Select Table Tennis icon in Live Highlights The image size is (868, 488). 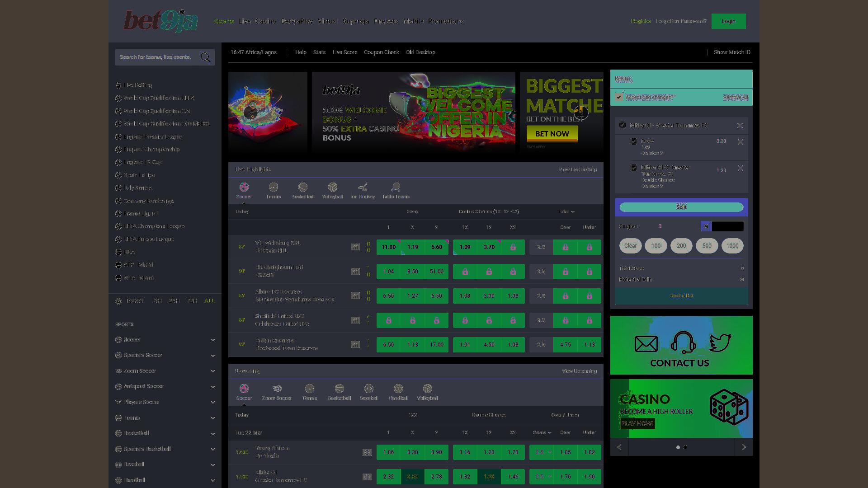[x=396, y=187]
